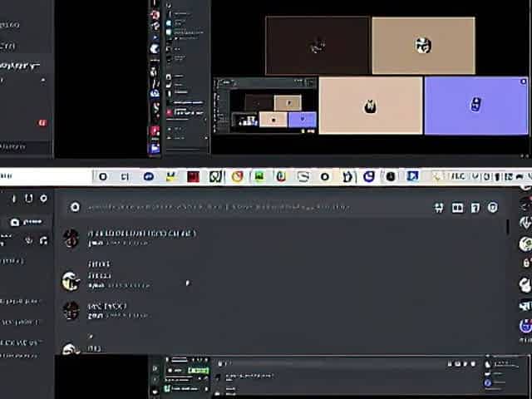
Task: Select the dark brown participant video tile
Action: click(317, 46)
